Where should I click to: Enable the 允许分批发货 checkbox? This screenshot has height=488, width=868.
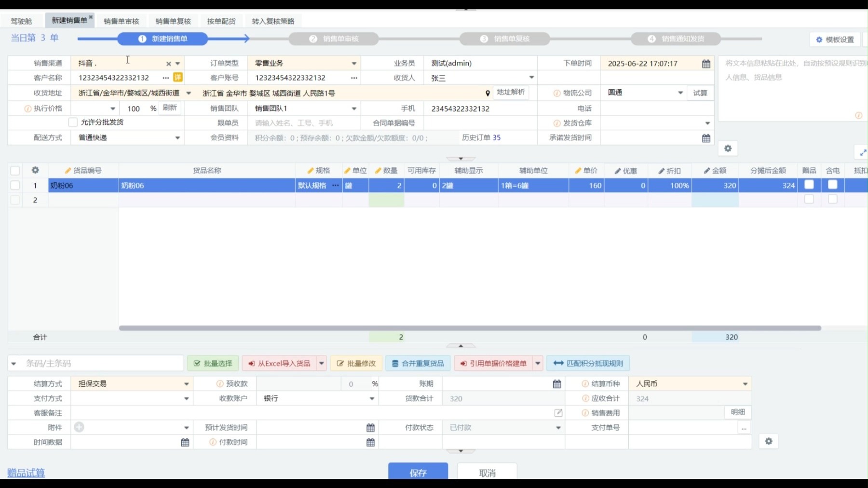(x=73, y=122)
